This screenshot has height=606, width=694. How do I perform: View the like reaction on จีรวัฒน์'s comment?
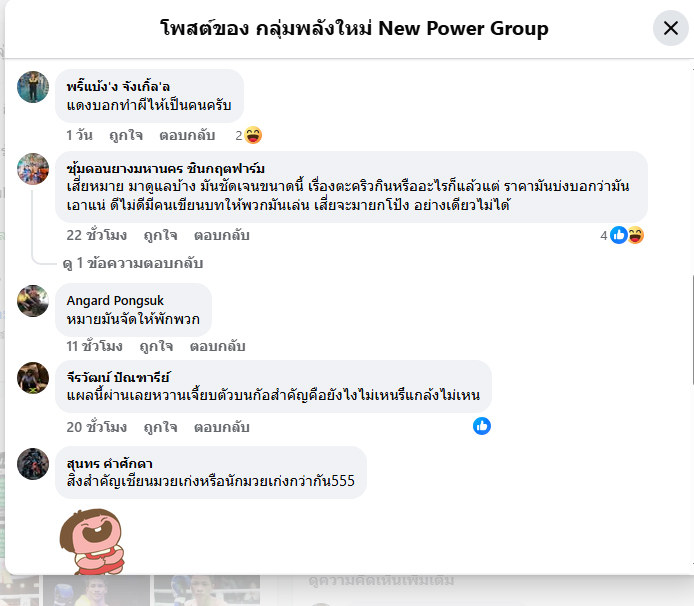click(482, 426)
